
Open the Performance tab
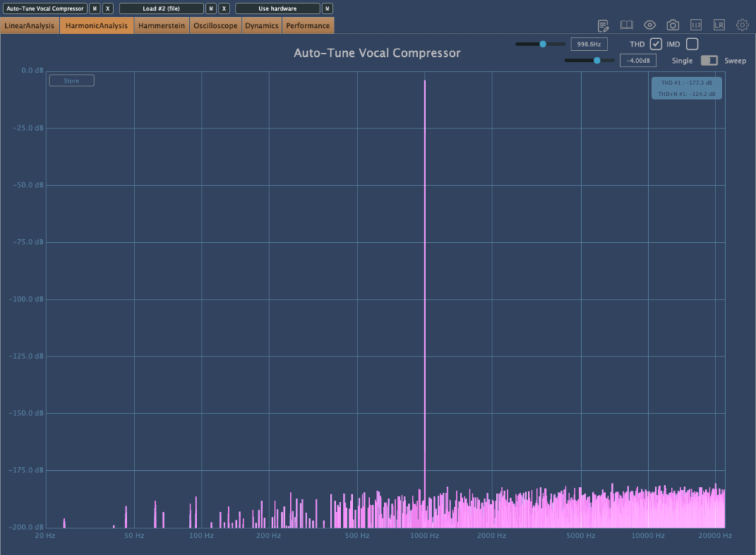click(308, 26)
